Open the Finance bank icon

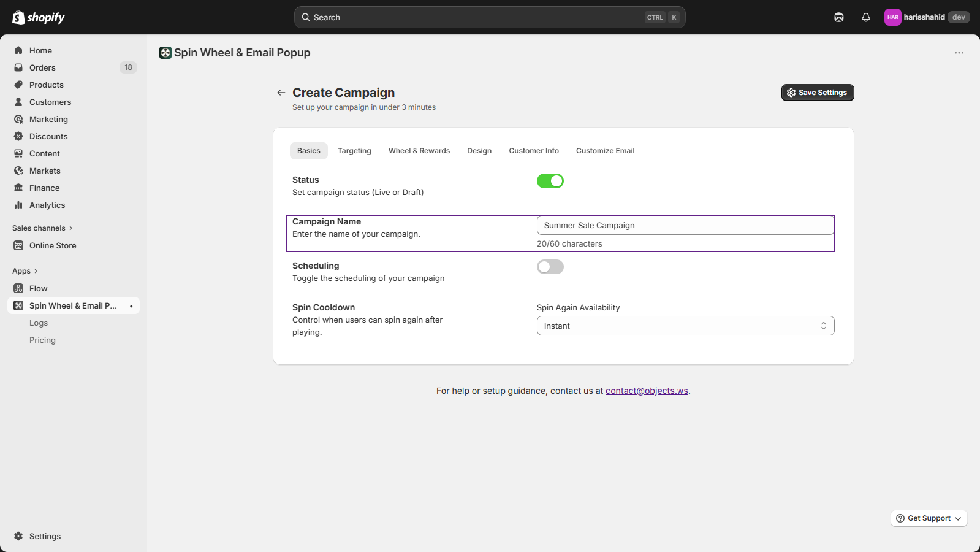tap(18, 188)
